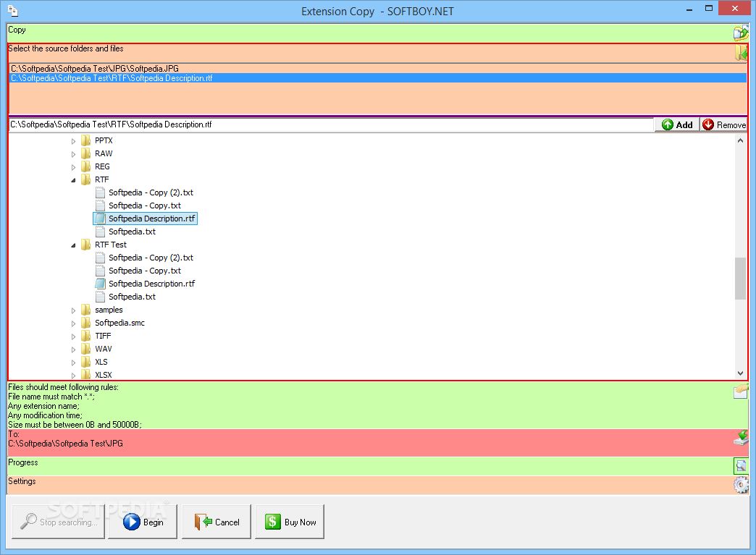Minimize the Extension Copy window
This screenshot has width=756, height=555.
point(689,9)
